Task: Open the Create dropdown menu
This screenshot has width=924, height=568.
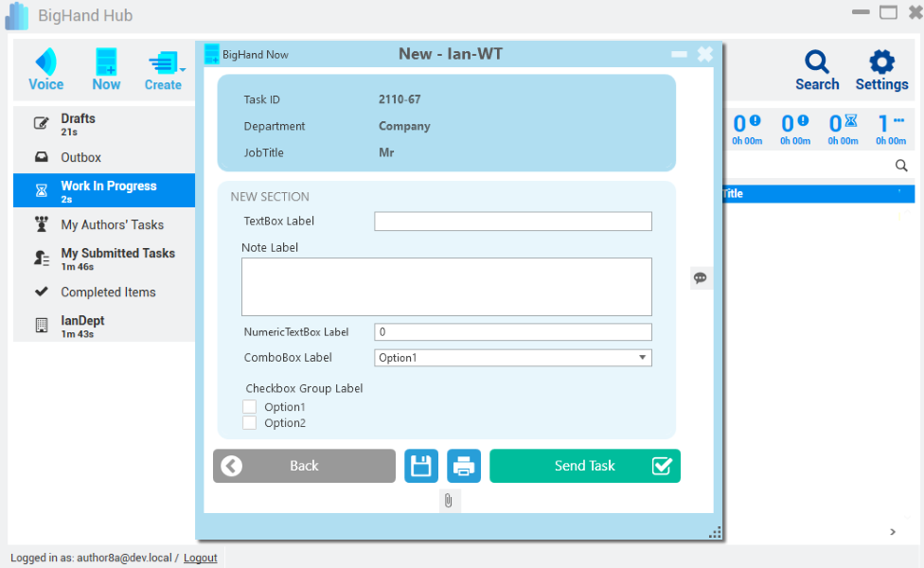Action: (164, 71)
